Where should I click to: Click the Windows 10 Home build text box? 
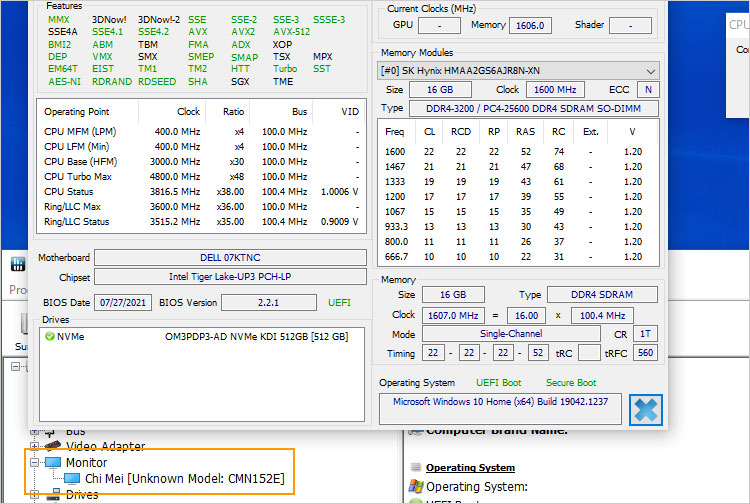[500, 408]
